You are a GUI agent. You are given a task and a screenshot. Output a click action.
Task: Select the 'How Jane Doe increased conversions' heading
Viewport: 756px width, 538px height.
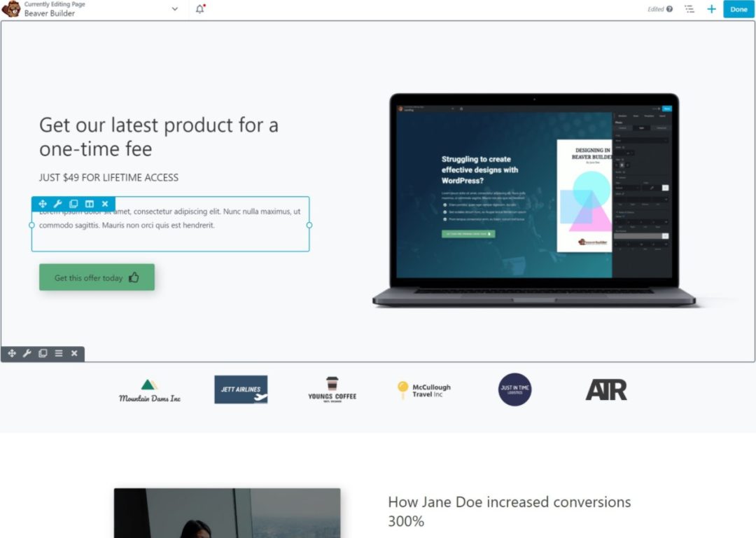(x=509, y=511)
